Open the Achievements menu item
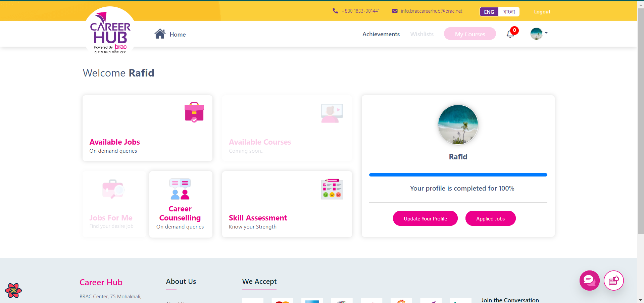 (381, 34)
